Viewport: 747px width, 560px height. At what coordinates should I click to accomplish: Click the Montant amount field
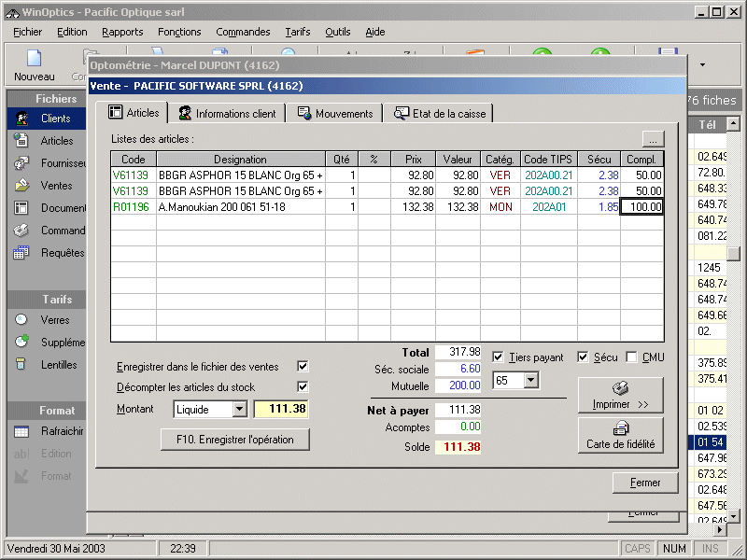[x=280, y=409]
